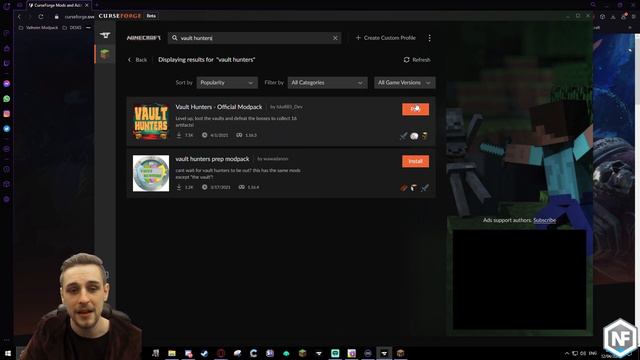Screen dimensions: 640x360
Task: Select the Minecraft grass block game icon
Action: (105, 54)
